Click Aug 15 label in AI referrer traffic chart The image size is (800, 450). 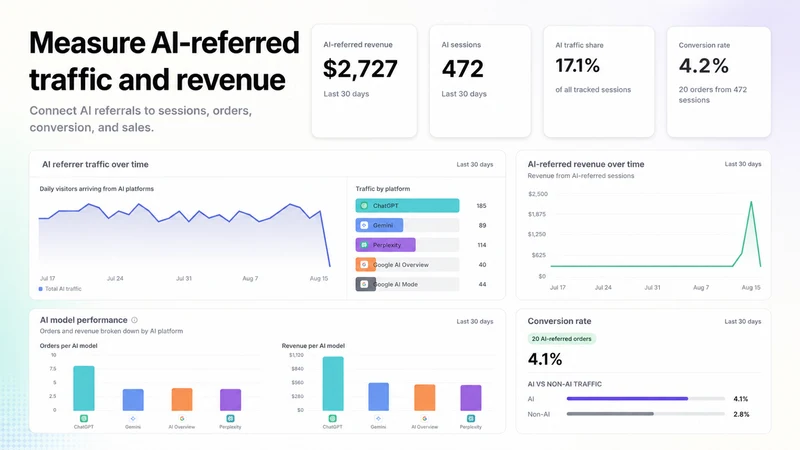(x=319, y=279)
